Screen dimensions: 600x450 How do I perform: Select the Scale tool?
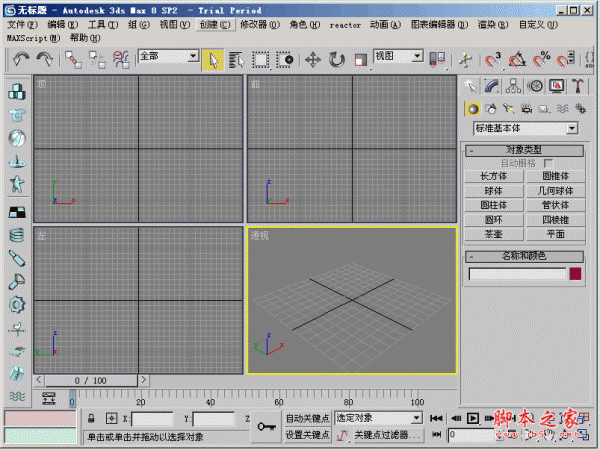360,60
